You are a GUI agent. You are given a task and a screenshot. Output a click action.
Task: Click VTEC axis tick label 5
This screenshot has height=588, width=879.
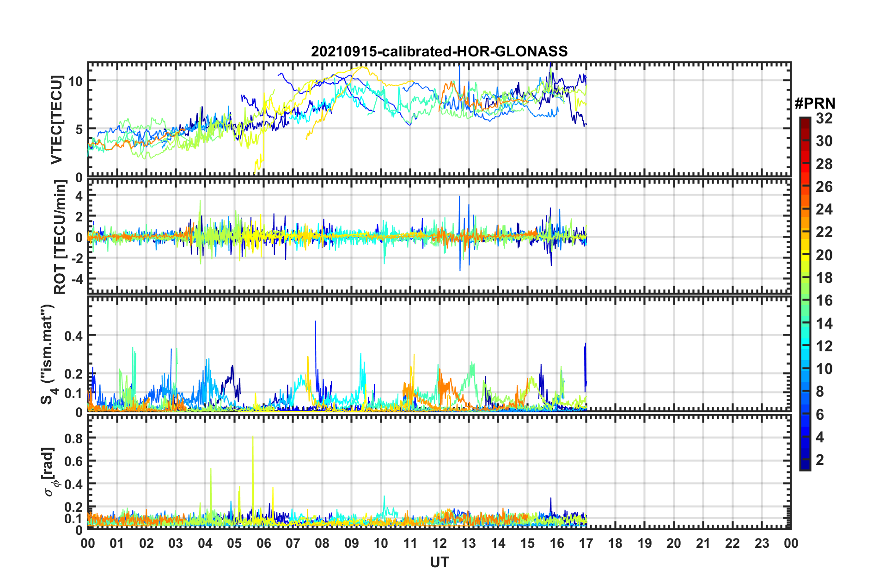pos(79,129)
